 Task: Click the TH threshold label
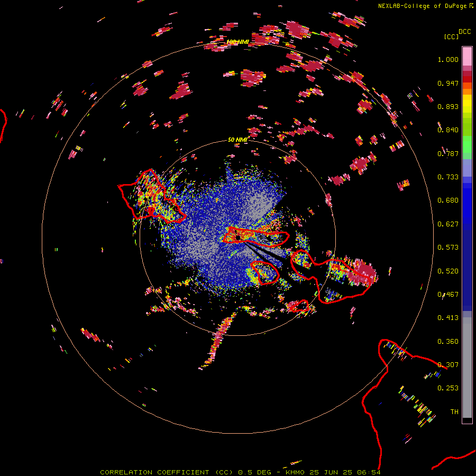[x=454, y=412]
